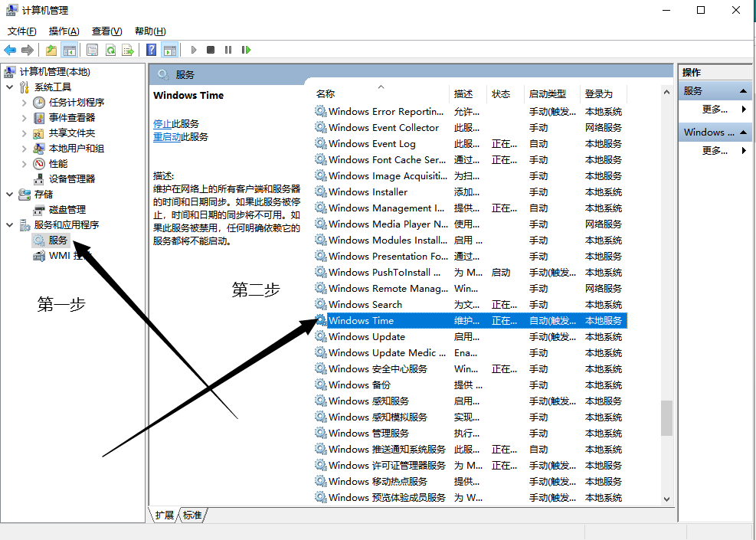Click the Forward arrow toolbar icon
Screen dimensions: 756x540
point(28,50)
